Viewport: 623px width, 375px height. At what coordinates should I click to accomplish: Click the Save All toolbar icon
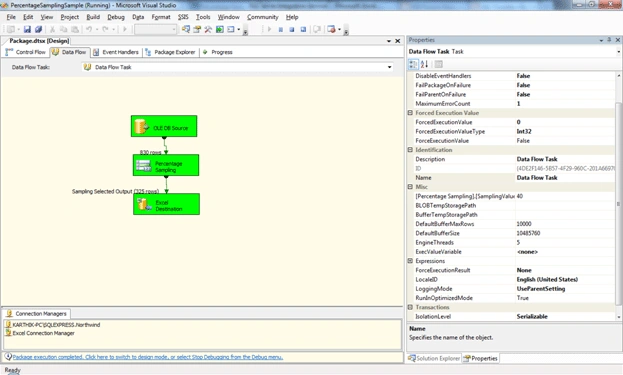39,29
